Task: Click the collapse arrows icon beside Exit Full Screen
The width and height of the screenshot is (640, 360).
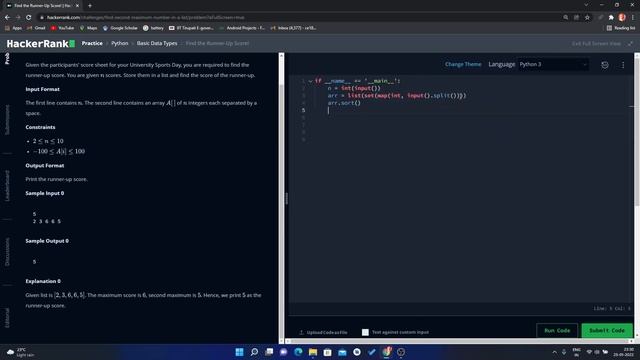Action: coord(631,44)
